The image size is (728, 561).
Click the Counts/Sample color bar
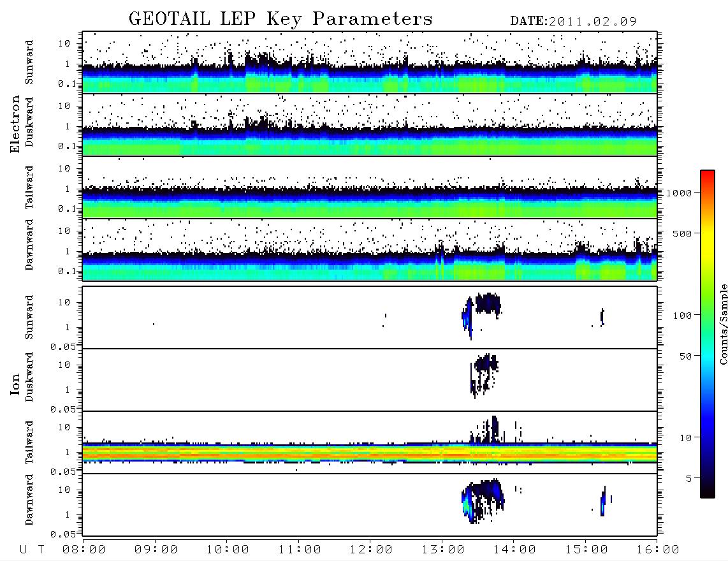coord(708,334)
